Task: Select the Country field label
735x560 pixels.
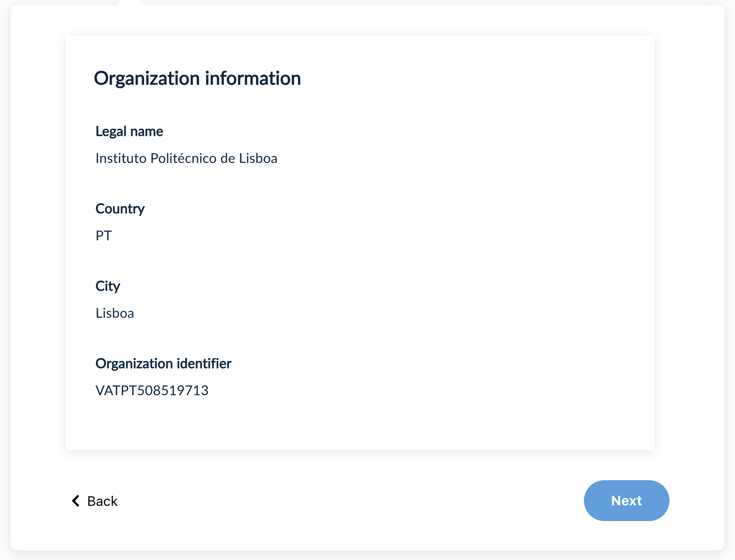Action: click(120, 209)
